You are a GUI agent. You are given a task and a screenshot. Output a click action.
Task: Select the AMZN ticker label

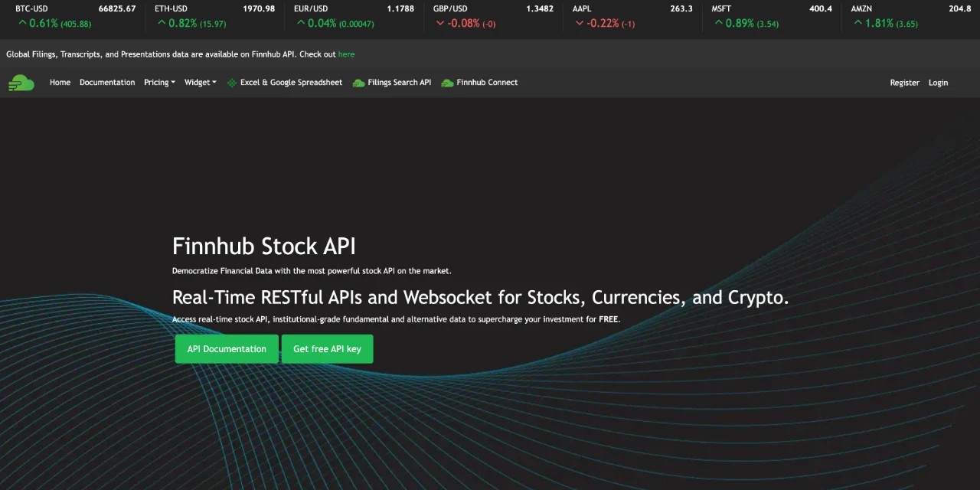pos(861,9)
